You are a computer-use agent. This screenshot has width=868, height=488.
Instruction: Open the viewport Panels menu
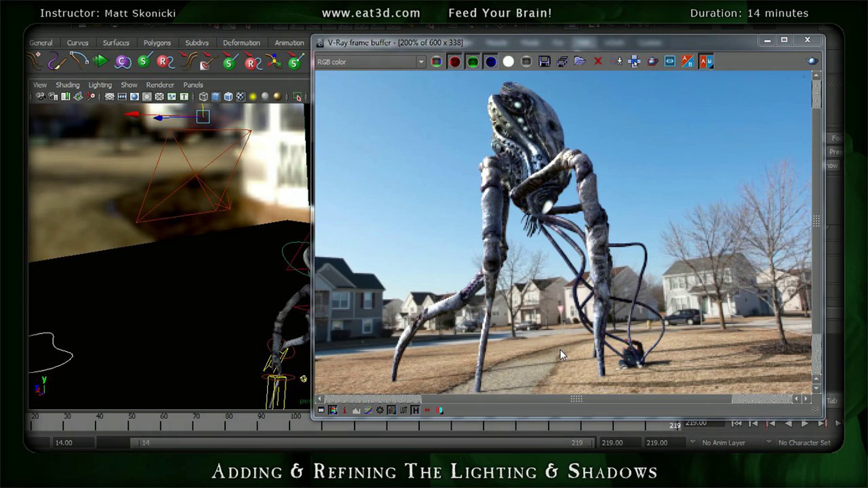(x=193, y=85)
